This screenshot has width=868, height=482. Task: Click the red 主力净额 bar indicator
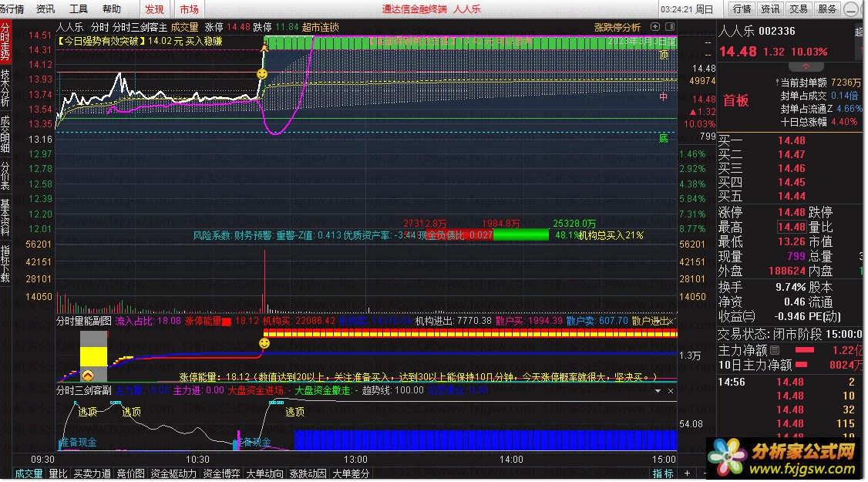point(804,350)
